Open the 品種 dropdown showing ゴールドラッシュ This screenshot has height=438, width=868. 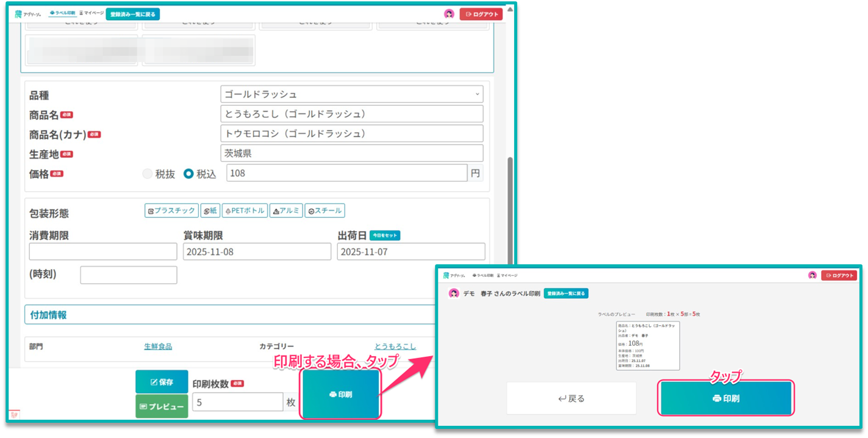click(x=351, y=95)
